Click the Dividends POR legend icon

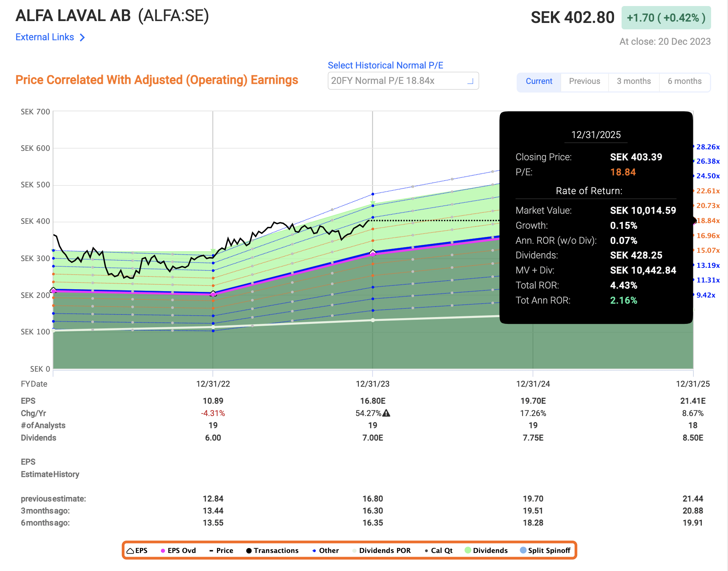pyautogui.click(x=353, y=550)
